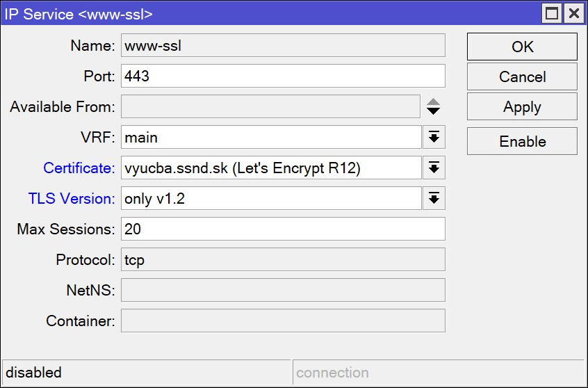Click the Certificate value field

[x=270, y=168]
